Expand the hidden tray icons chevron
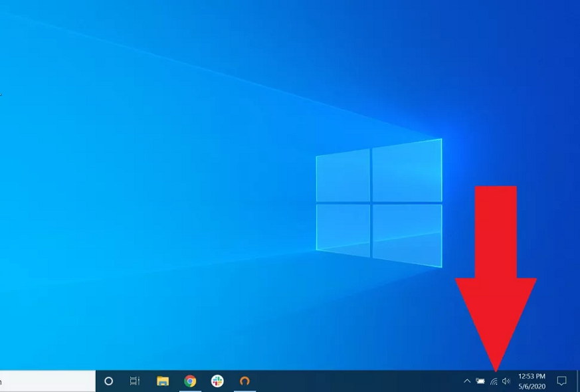This screenshot has width=580, height=392. (x=466, y=381)
